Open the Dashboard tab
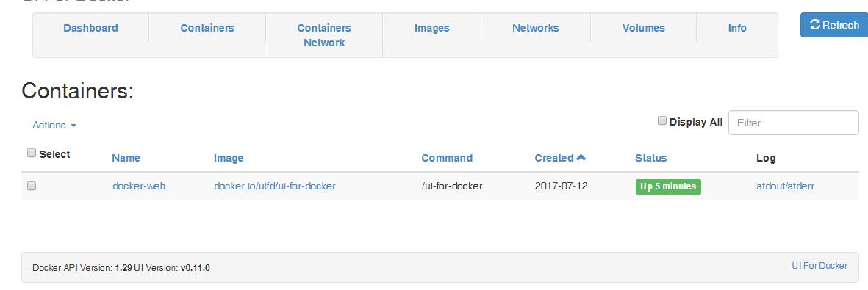 (91, 28)
